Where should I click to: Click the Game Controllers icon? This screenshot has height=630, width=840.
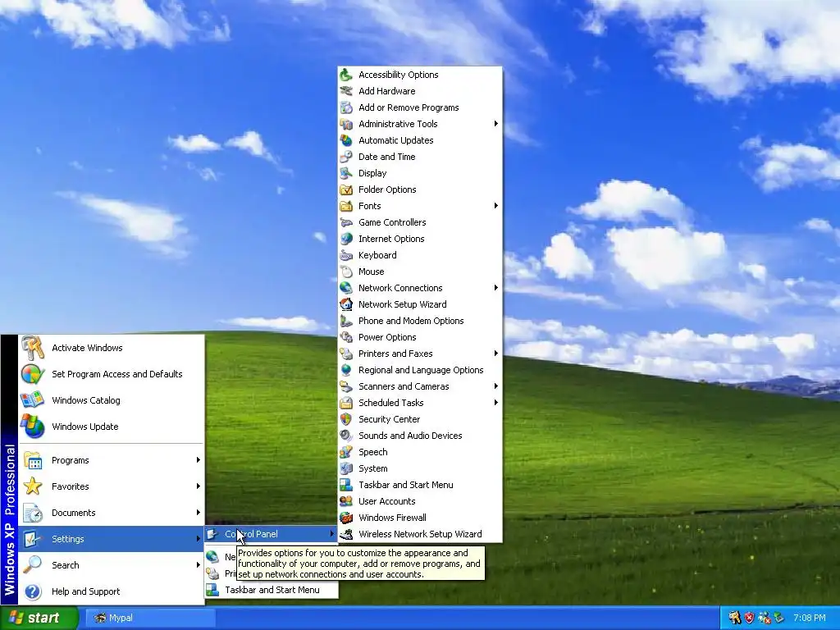(x=346, y=222)
